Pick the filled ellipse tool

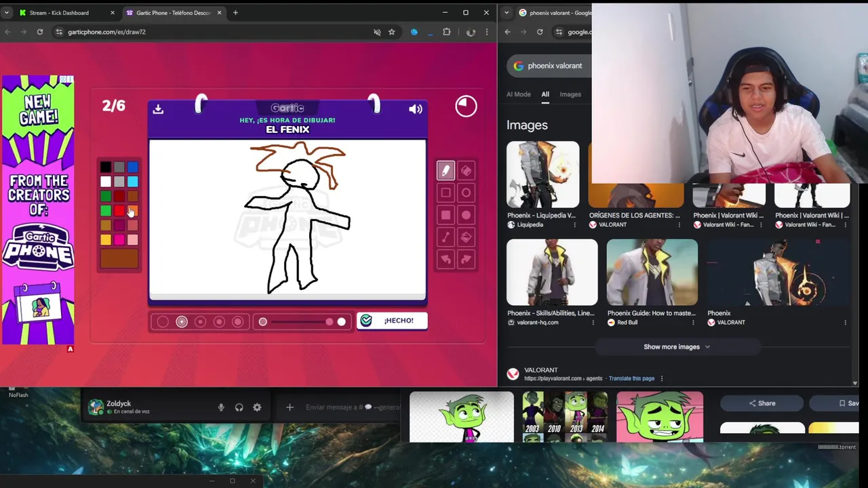466,216
